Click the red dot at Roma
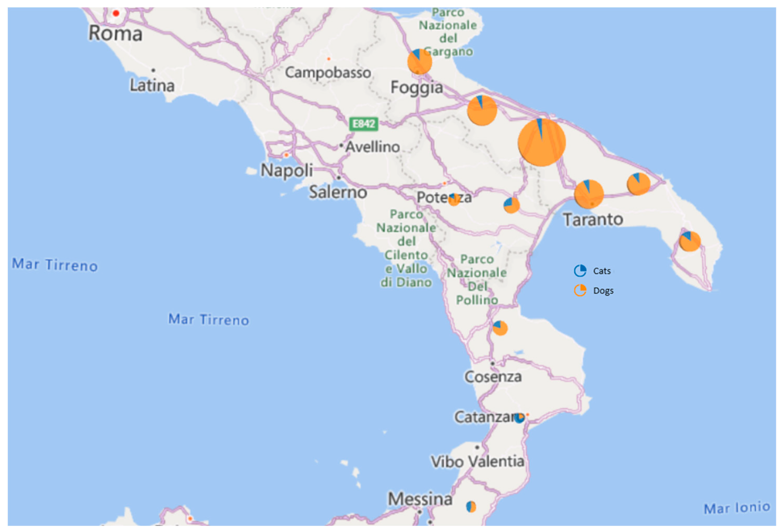The height and width of the screenshot is (532, 783). (116, 14)
